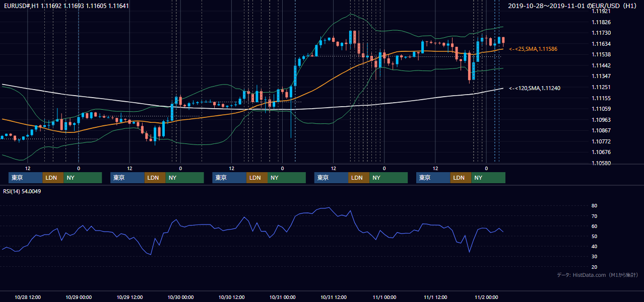This screenshot has height=302, width=644.
Task: Select time axis label 10/29 12:00
Action: (x=130, y=297)
